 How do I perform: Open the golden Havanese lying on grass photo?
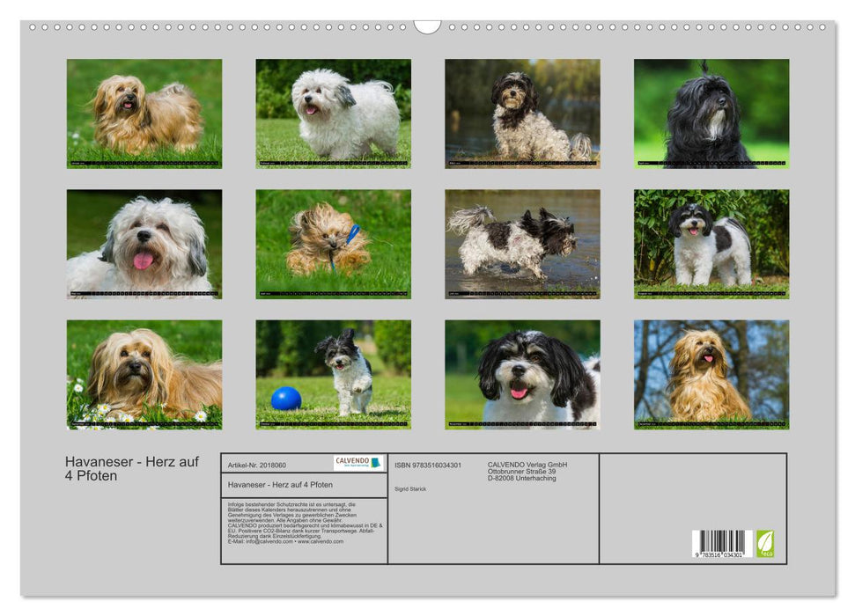click(x=144, y=114)
